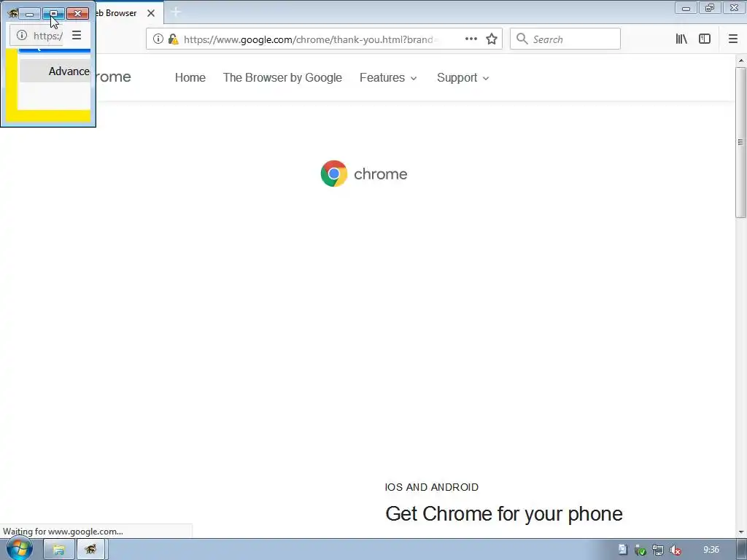Click the browser icon in the taskbar
This screenshot has height=560, width=747.
pos(90,550)
